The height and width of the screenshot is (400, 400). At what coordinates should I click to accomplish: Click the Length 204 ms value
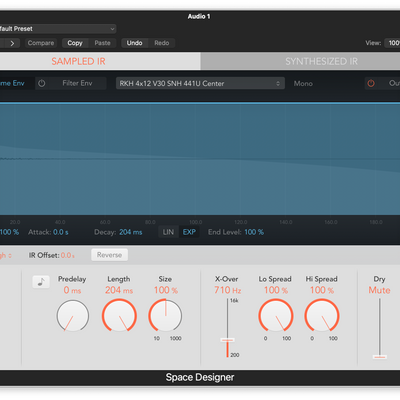coord(119,290)
